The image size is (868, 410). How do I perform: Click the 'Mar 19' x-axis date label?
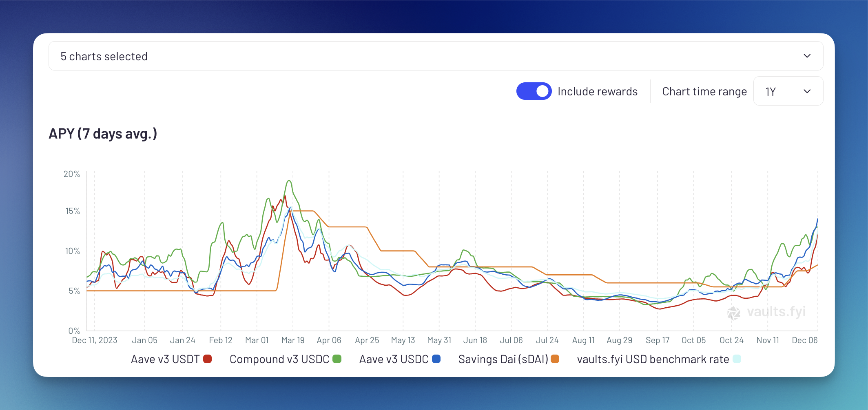coord(293,340)
